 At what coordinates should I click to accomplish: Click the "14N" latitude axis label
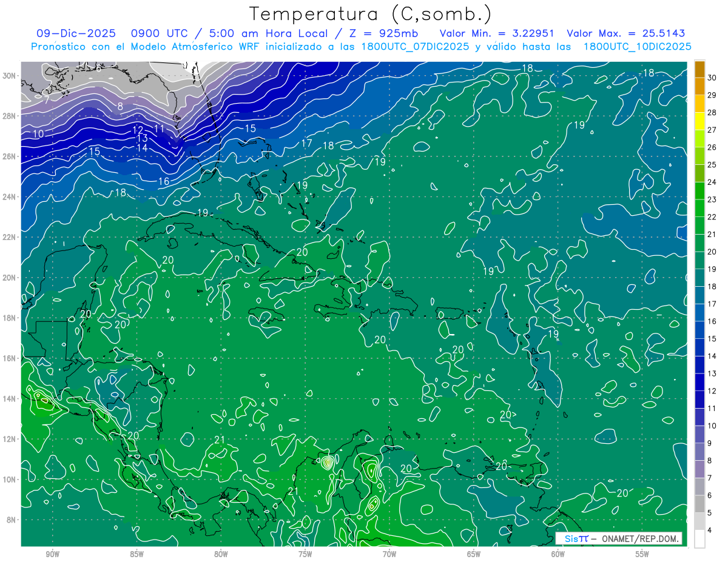click(x=10, y=399)
